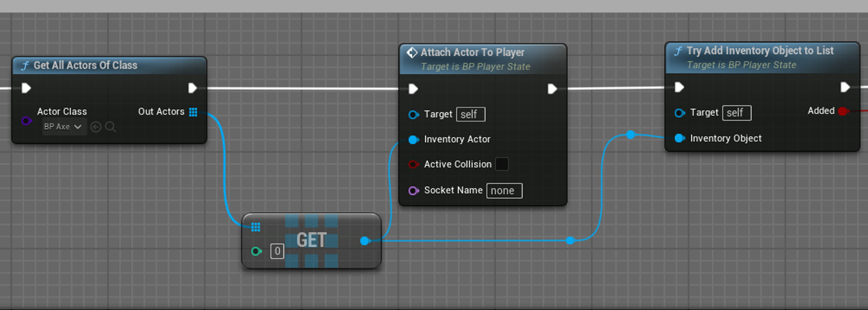This screenshot has width=868, height=310.
Task: Click the GET node index value field
Action: tap(277, 251)
